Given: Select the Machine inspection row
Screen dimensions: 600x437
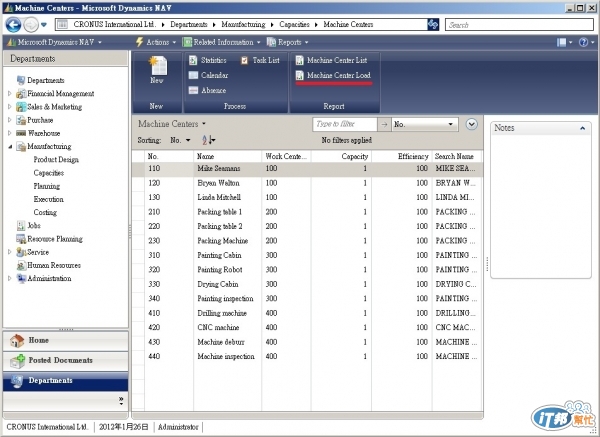Looking at the screenshot, I should (x=307, y=356).
